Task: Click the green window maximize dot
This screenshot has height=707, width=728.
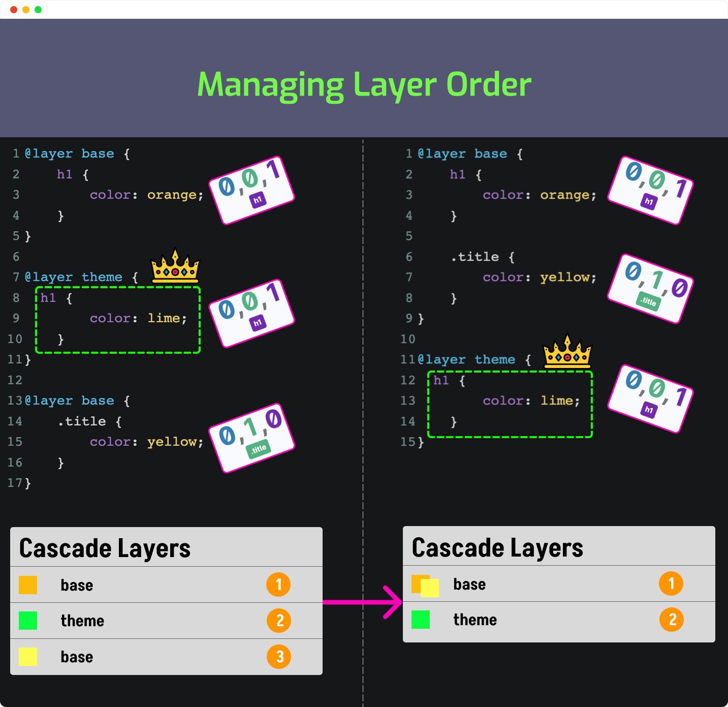Action: (x=38, y=10)
